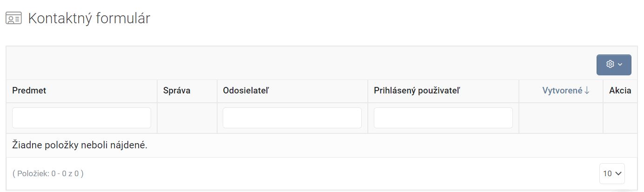Click the Položiek count text in footer
This screenshot has width=644, height=192.
pos(48,173)
